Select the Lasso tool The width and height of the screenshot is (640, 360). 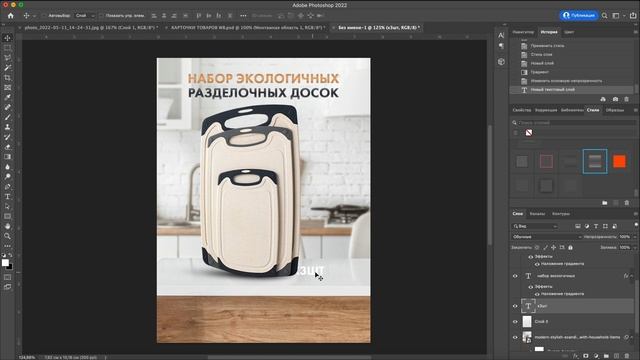coord(7,58)
